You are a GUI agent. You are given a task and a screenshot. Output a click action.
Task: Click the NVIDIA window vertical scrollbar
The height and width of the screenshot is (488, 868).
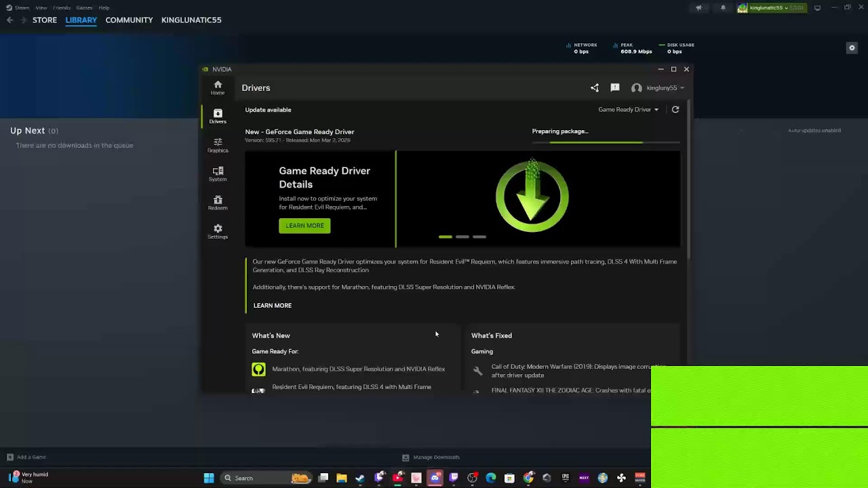pyautogui.click(x=689, y=180)
